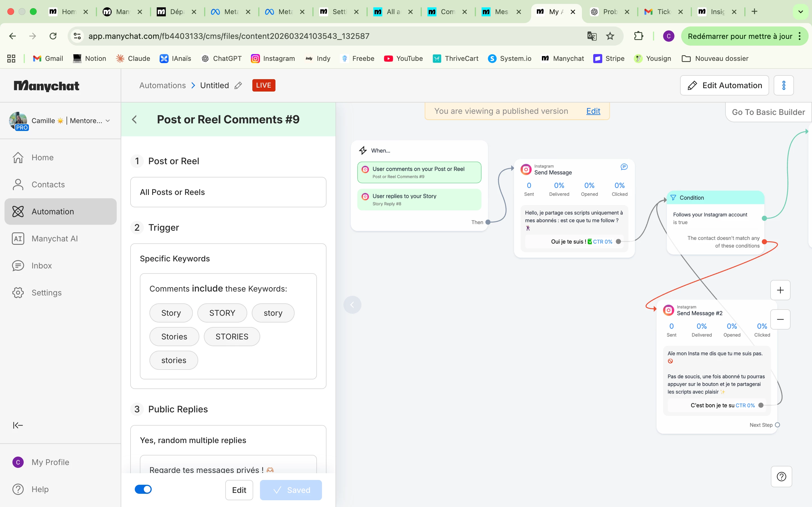Image resolution: width=812 pixels, height=507 pixels.
Task: Open Inbox in the sidebar
Action: tap(42, 266)
